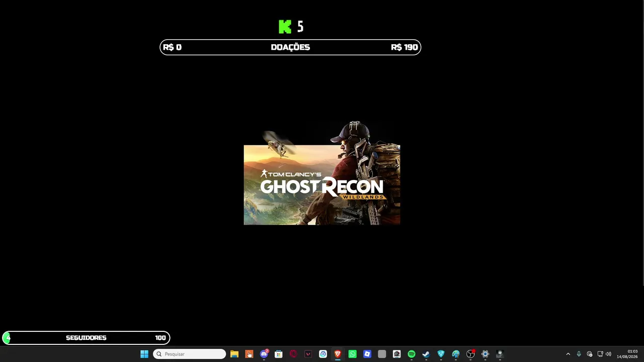Open WhatsApp from the taskbar
Screen dimensions: 644x362
[353, 354]
